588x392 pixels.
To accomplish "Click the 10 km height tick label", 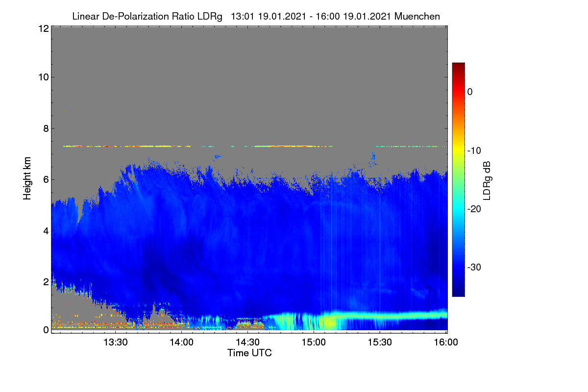I will tap(43, 77).
